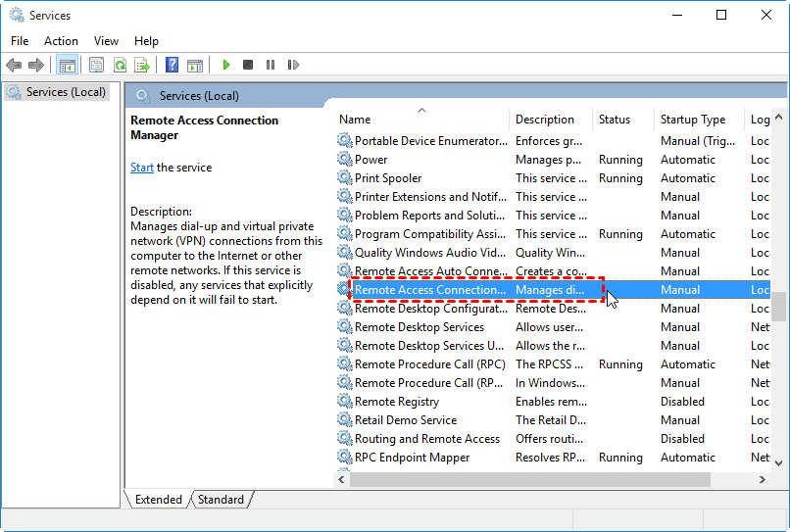Image resolution: width=790 pixels, height=532 pixels.
Task: Select Routing and Remote Access name
Action: click(x=426, y=439)
